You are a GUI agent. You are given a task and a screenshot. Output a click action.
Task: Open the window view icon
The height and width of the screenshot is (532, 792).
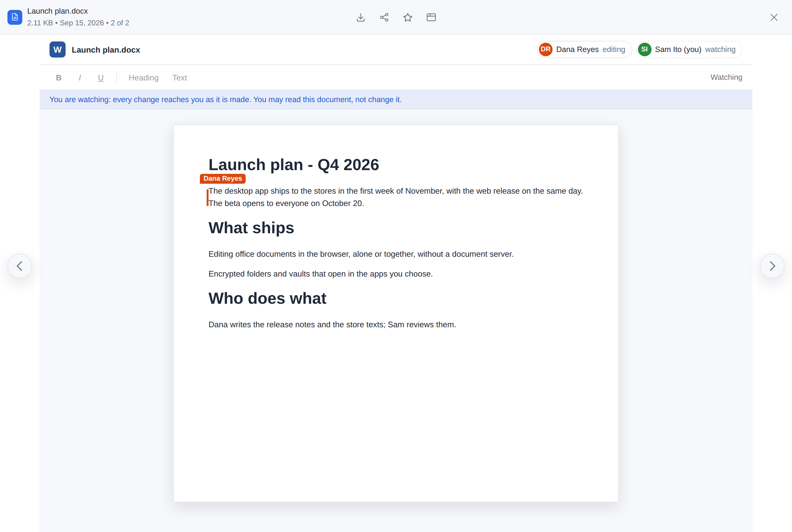pos(431,17)
